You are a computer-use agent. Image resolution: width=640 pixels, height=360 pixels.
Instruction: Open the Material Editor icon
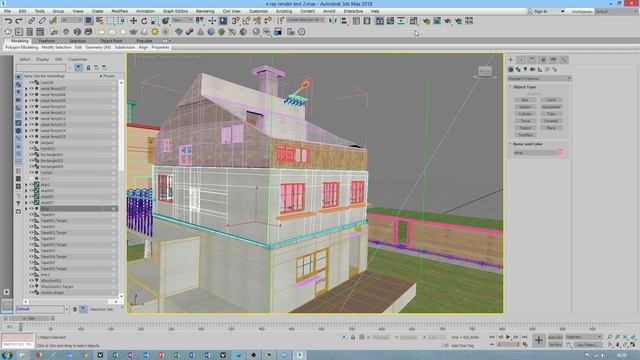(x=413, y=21)
